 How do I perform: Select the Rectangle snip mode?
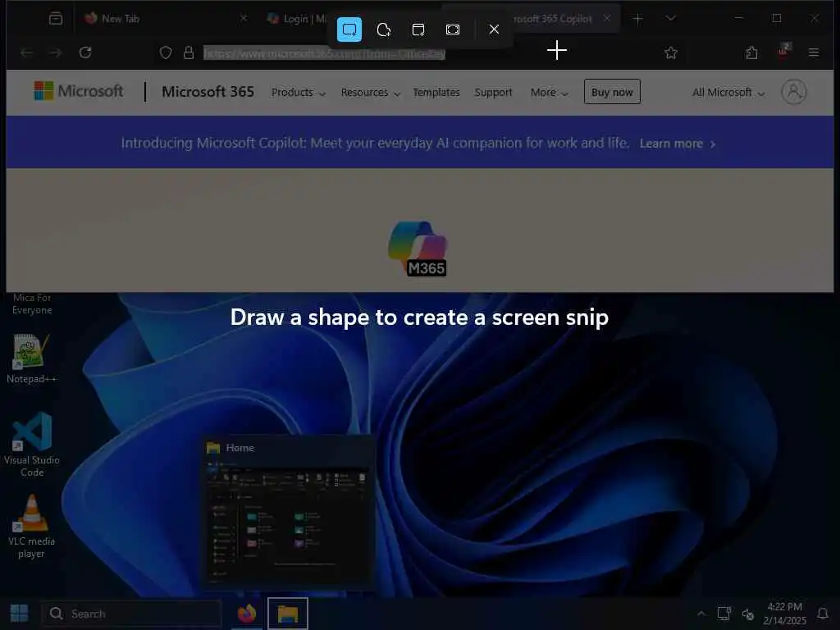point(349,30)
